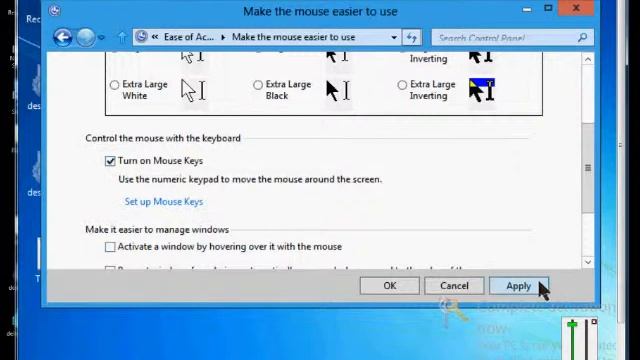This screenshot has width=640, height=360.
Task: Click the Refresh button beside address bar
Action: pyautogui.click(x=411, y=38)
